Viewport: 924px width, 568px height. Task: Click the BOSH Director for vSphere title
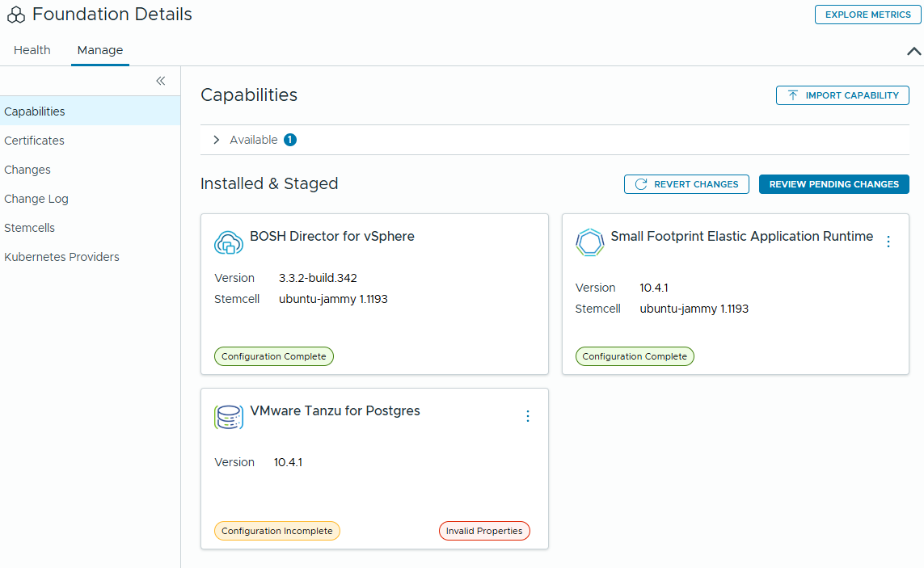[x=331, y=236]
